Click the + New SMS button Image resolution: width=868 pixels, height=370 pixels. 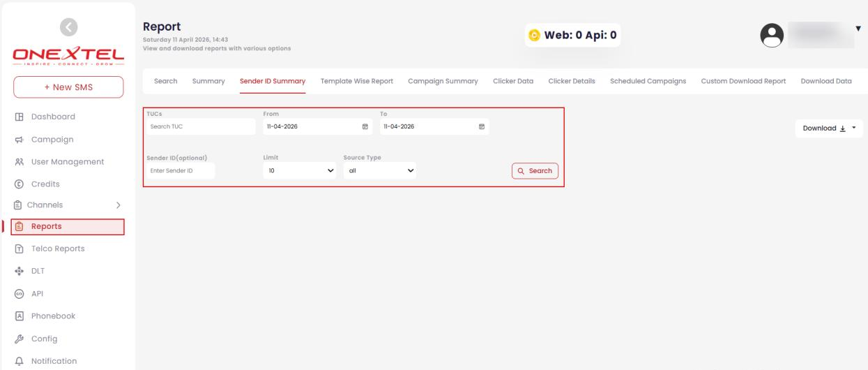pyautogui.click(x=68, y=87)
